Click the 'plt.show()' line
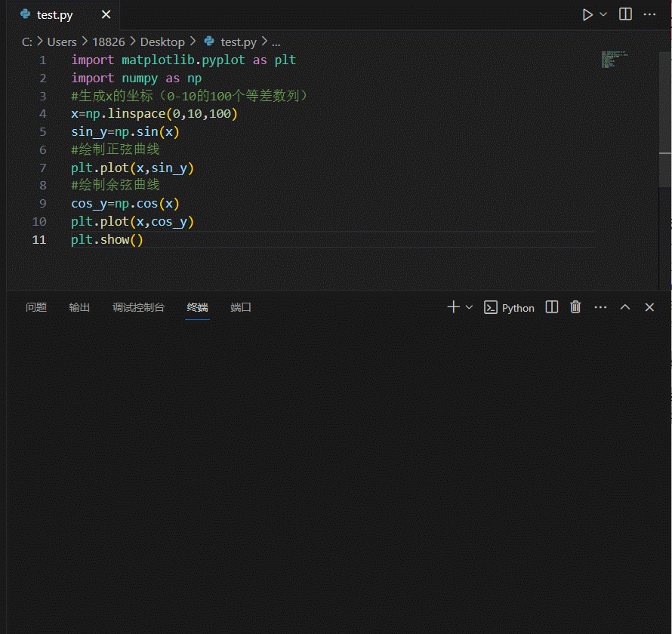 click(x=107, y=239)
